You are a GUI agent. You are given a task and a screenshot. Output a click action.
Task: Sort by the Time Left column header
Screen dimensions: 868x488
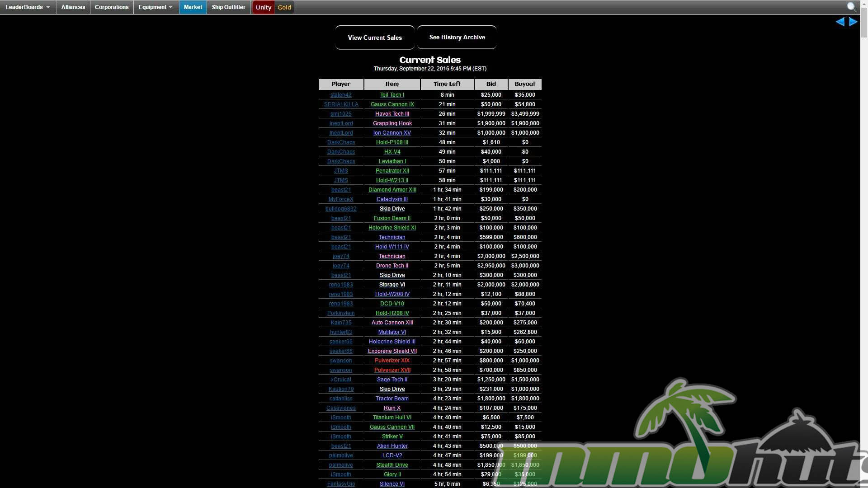coord(447,84)
